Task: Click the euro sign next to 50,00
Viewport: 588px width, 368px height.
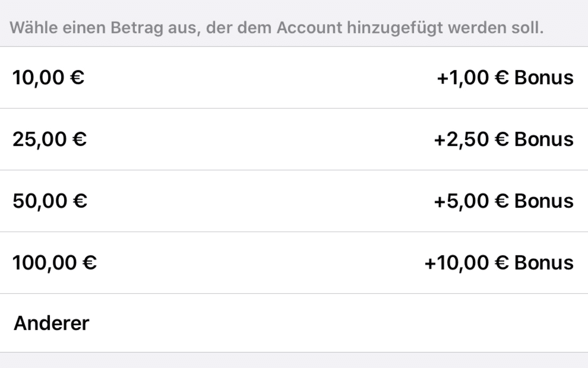Action: [x=80, y=201]
